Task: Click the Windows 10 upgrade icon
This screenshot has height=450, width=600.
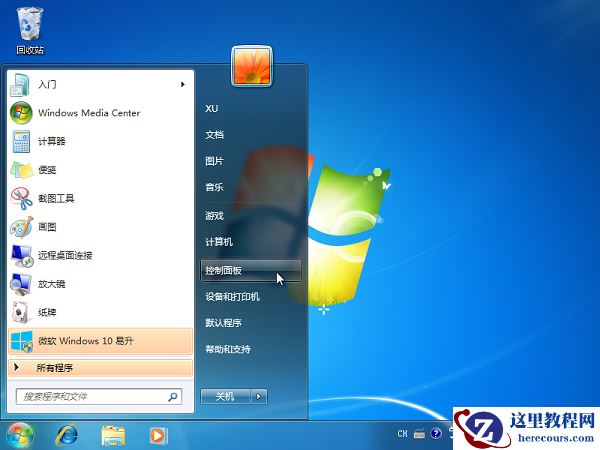Action: tap(21, 341)
